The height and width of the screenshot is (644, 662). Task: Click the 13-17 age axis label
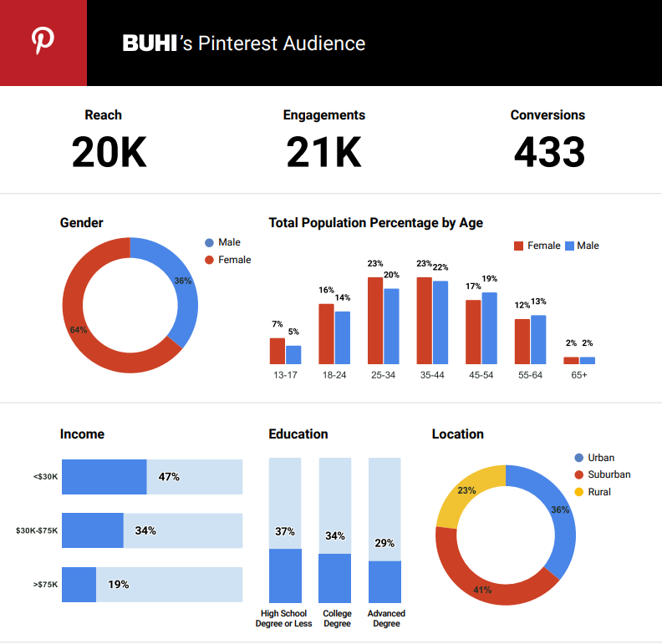(x=285, y=375)
